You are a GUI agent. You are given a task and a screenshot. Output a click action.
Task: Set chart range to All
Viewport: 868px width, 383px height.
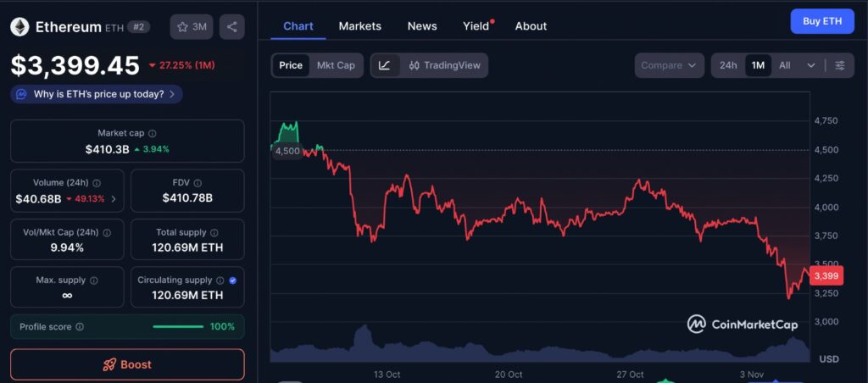(x=784, y=65)
